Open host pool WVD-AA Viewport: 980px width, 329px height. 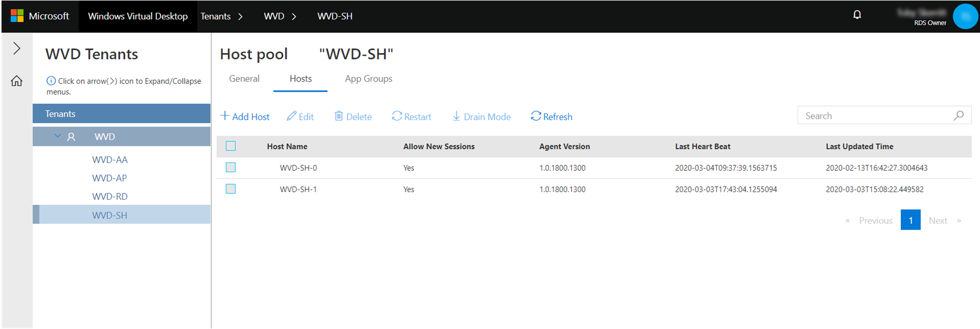point(110,160)
